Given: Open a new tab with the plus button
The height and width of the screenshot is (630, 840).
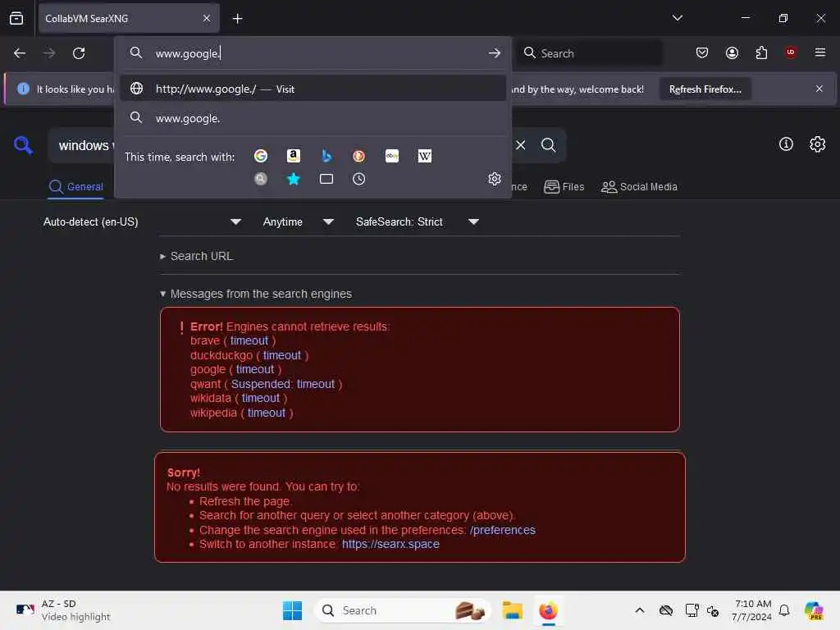Looking at the screenshot, I should pos(237,19).
